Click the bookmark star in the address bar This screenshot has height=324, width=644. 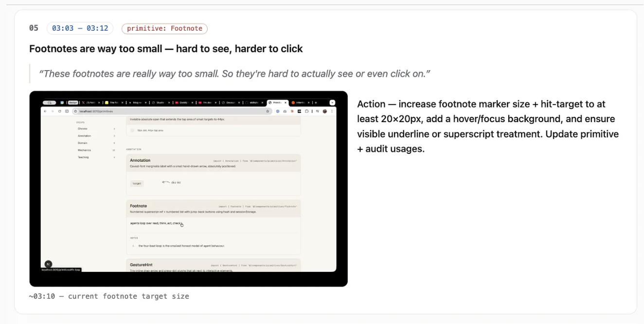268,111
